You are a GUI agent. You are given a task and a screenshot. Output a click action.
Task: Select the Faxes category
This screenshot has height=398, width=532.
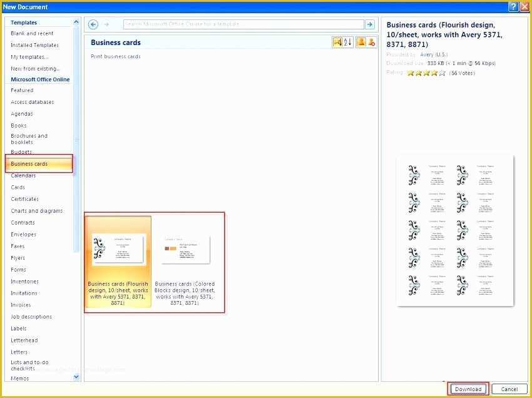tap(18, 246)
